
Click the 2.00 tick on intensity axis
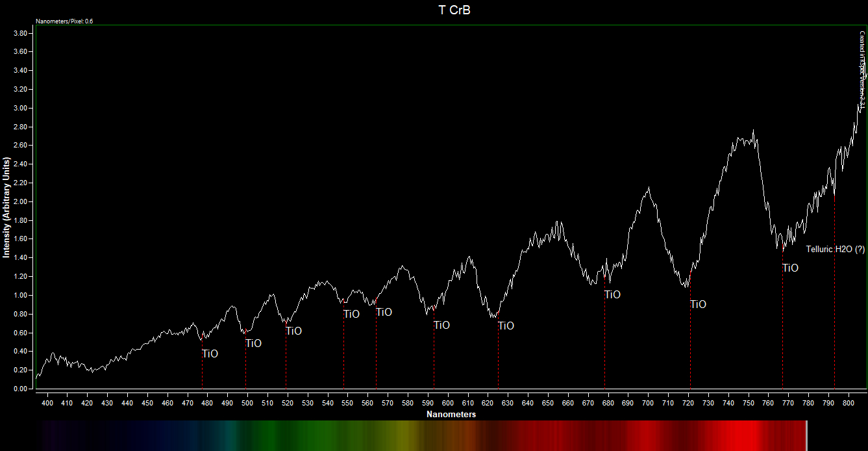(19, 201)
